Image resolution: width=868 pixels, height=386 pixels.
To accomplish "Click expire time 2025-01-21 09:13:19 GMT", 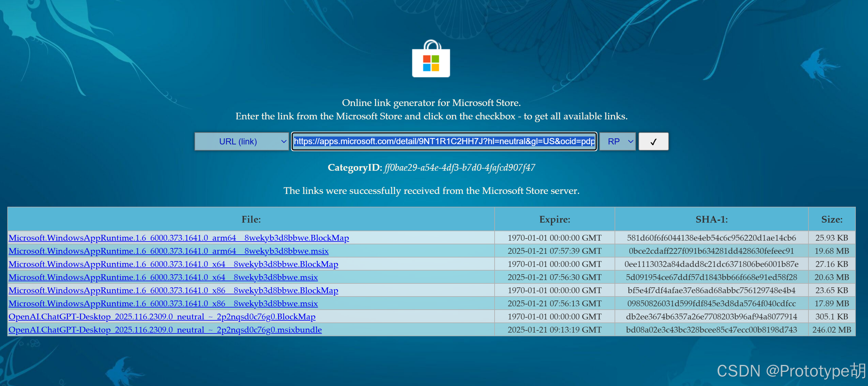I will [555, 330].
